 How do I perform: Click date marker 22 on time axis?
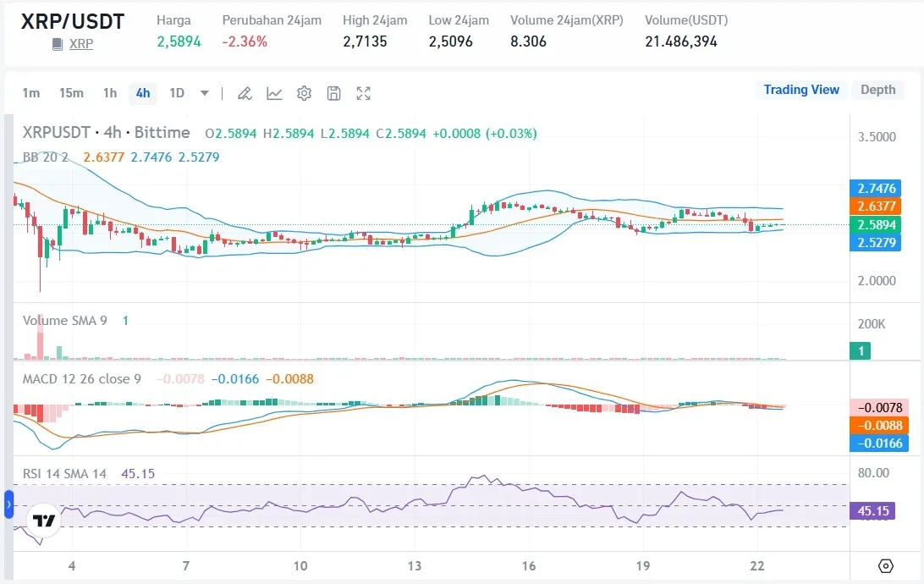click(x=757, y=566)
